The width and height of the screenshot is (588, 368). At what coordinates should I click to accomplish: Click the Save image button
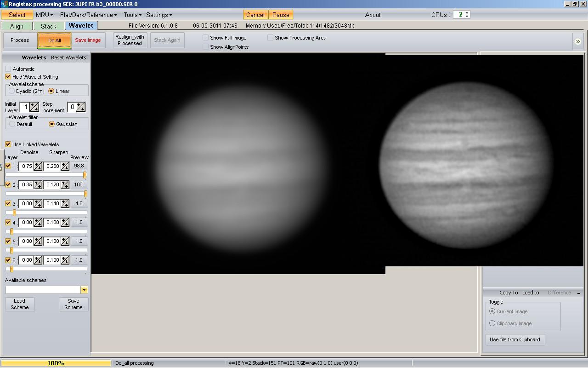[x=88, y=40]
